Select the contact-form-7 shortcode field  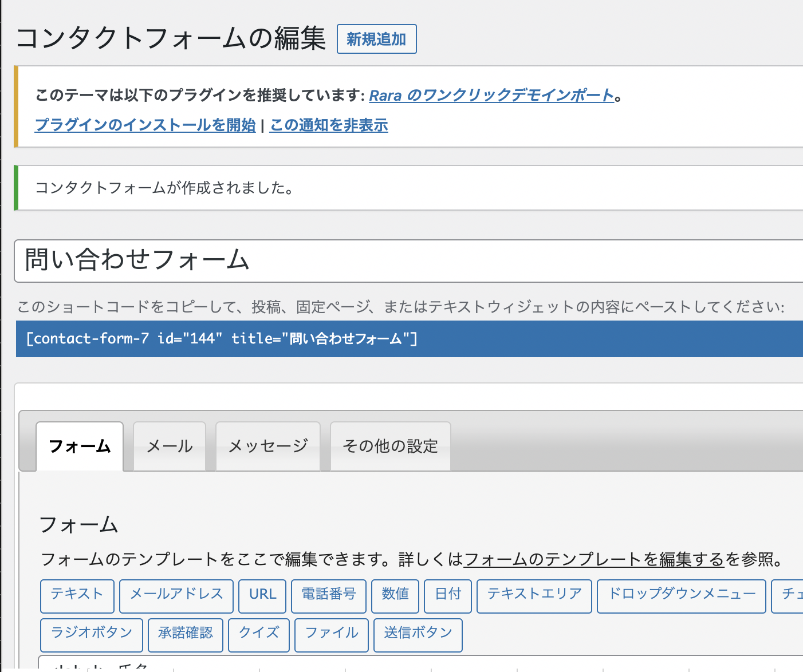pyautogui.click(x=401, y=339)
